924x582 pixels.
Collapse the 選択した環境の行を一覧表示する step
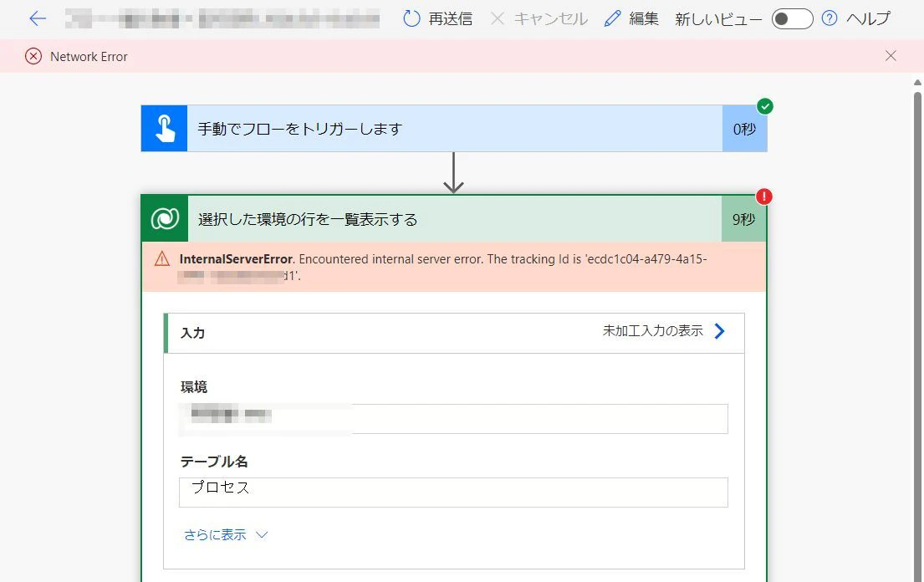pos(454,219)
